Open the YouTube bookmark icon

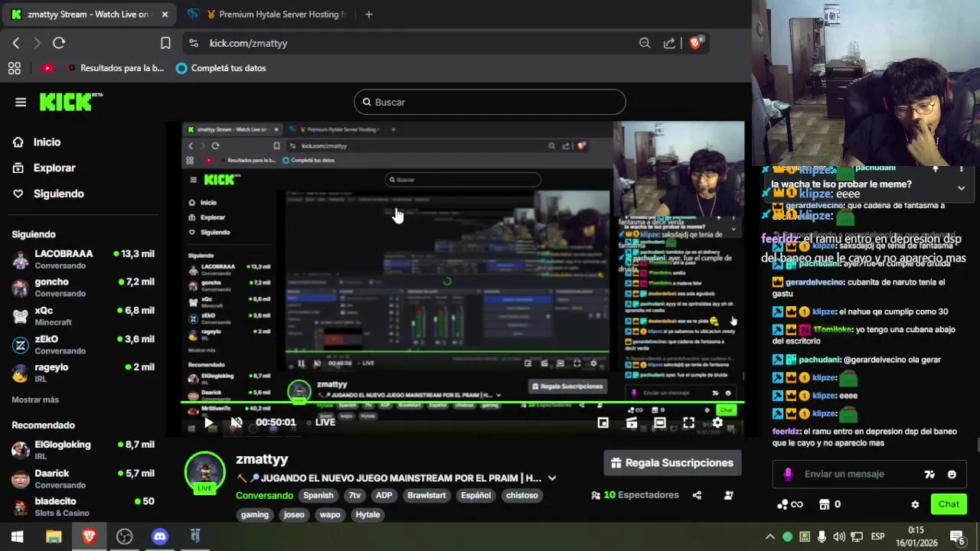pos(47,68)
